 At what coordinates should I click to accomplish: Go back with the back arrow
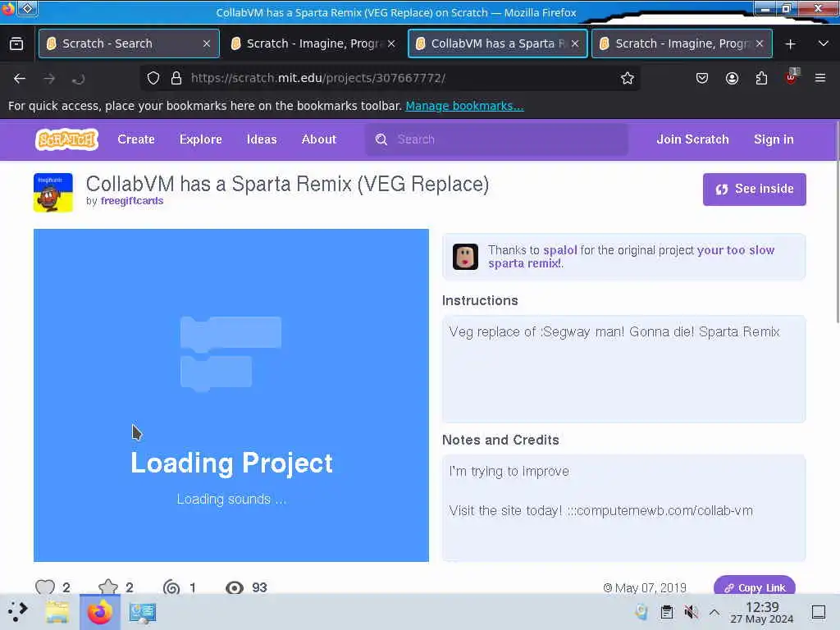tap(20, 79)
